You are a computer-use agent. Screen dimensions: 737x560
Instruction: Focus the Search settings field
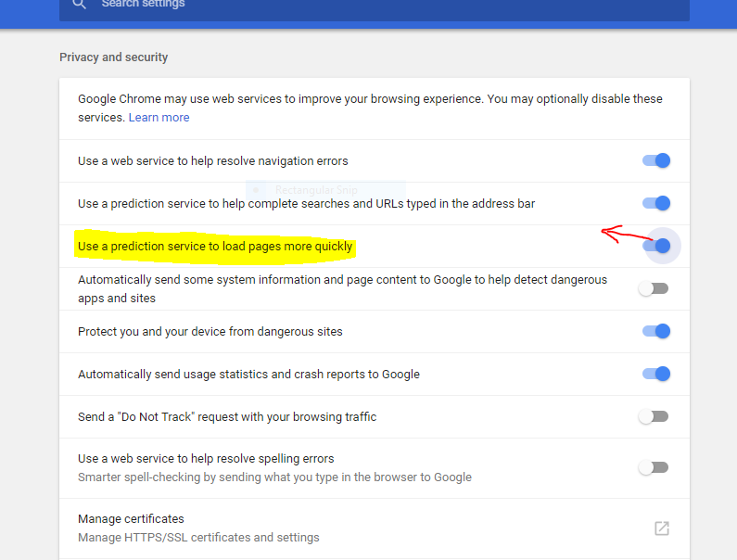click(x=371, y=5)
